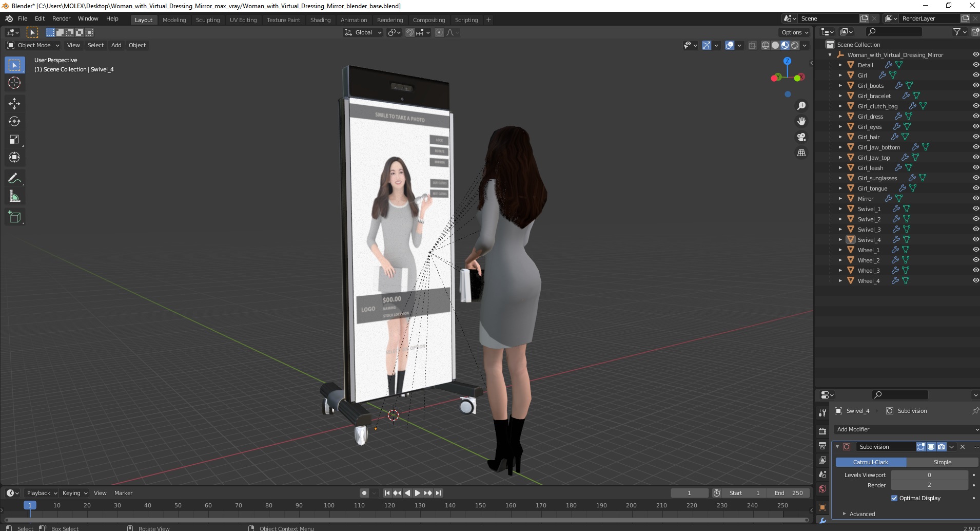980x531 pixels.
Task: Switch to wireframe viewport shading
Action: tap(766, 45)
